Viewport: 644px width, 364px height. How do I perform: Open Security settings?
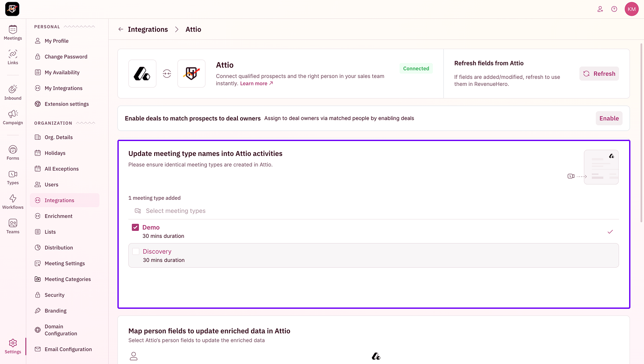point(65,295)
